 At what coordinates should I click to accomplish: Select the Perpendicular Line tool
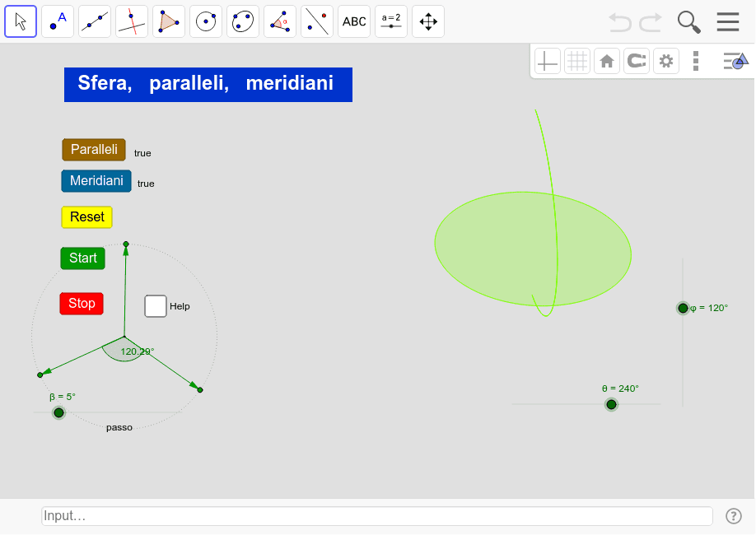132,21
